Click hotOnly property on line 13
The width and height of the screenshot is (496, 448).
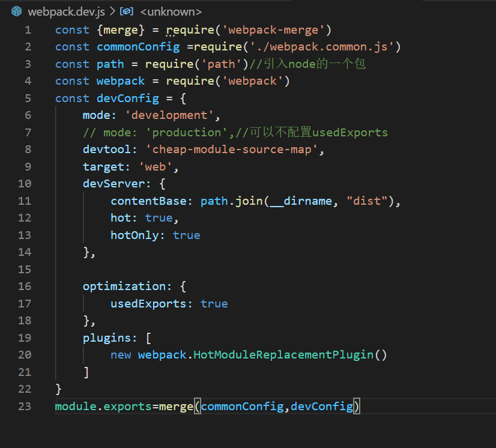pyautogui.click(x=135, y=235)
